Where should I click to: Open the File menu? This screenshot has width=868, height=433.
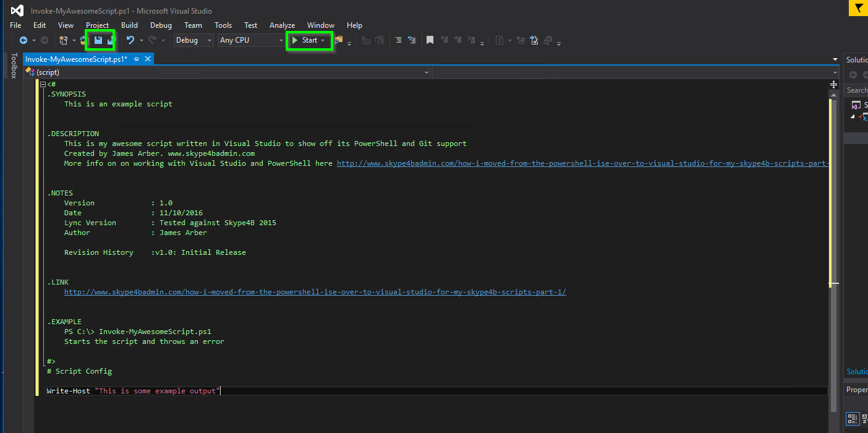pyautogui.click(x=15, y=25)
